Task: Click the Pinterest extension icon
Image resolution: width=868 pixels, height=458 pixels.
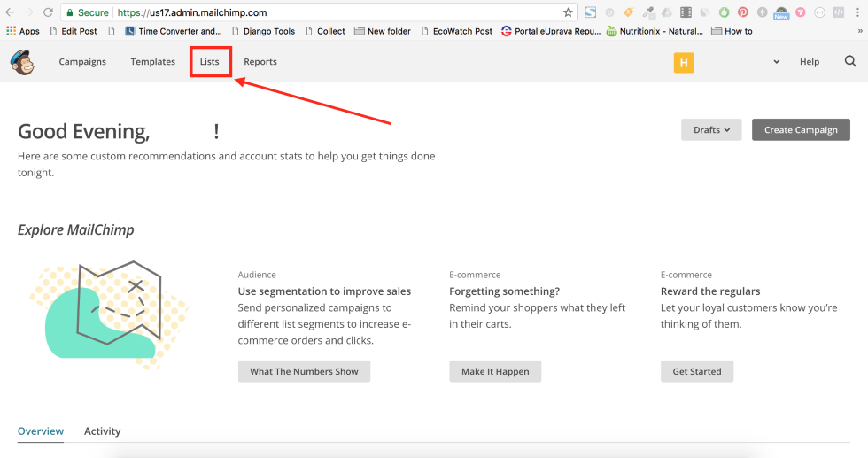Action: [742, 12]
